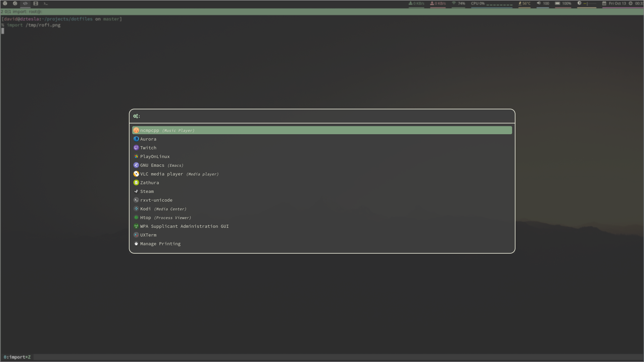Screen dimensions: 644x362
Task: Click the Steam icon
Action: pos(136,191)
